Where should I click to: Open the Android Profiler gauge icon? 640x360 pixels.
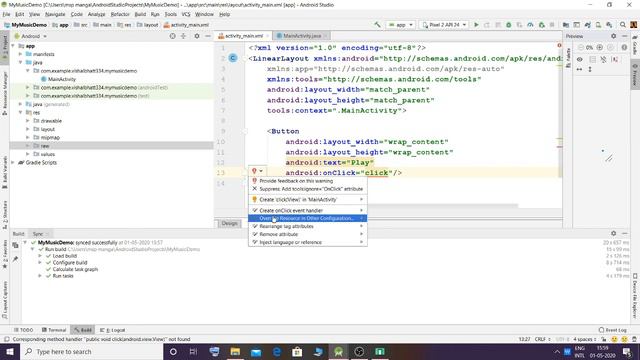530,25
